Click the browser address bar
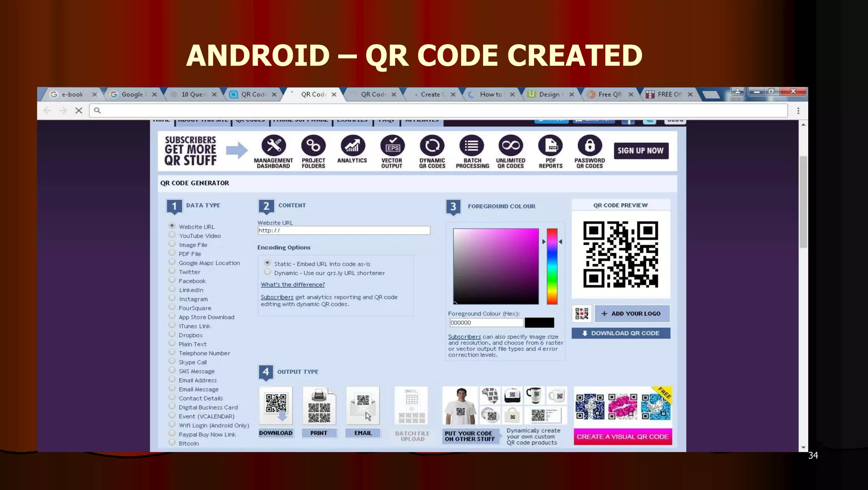 438,110
